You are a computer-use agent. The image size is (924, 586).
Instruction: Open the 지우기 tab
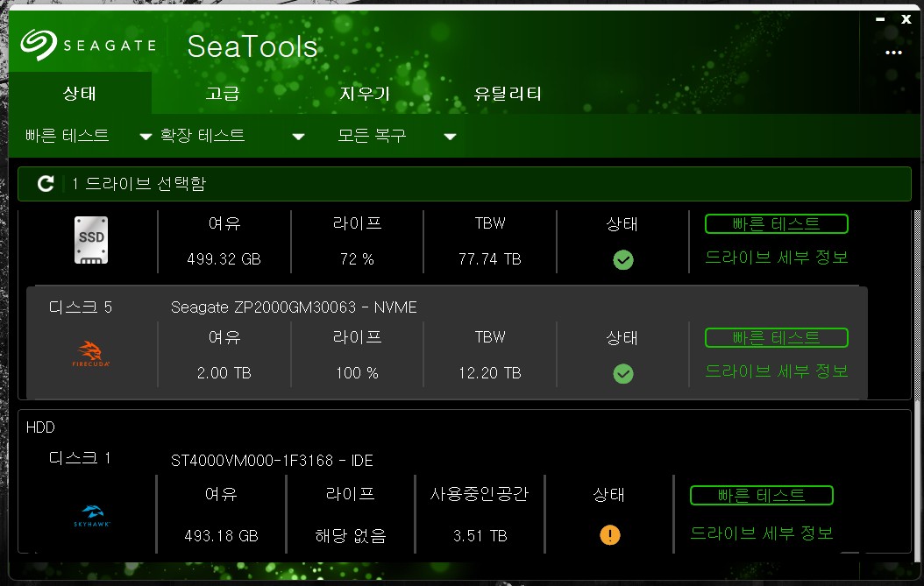[365, 93]
